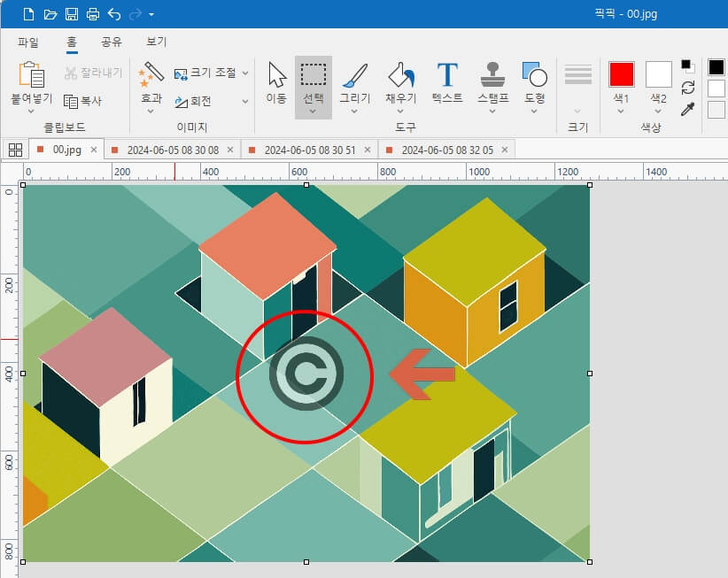
Task: Expand the 효과 dropdown arrow
Action: coord(151,112)
